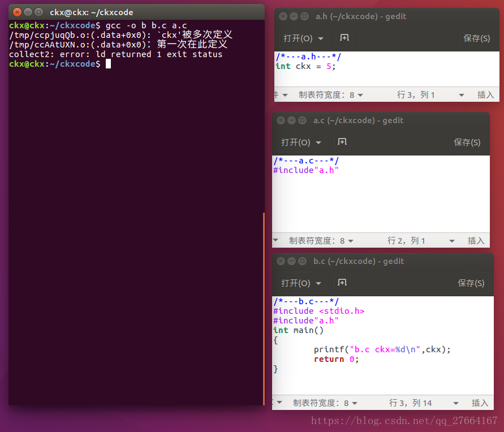This screenshot has width=504, height=432.
Task: Expand 制表符宽度 dropdown in a.h status bar
Action: (x=331, y=95)
